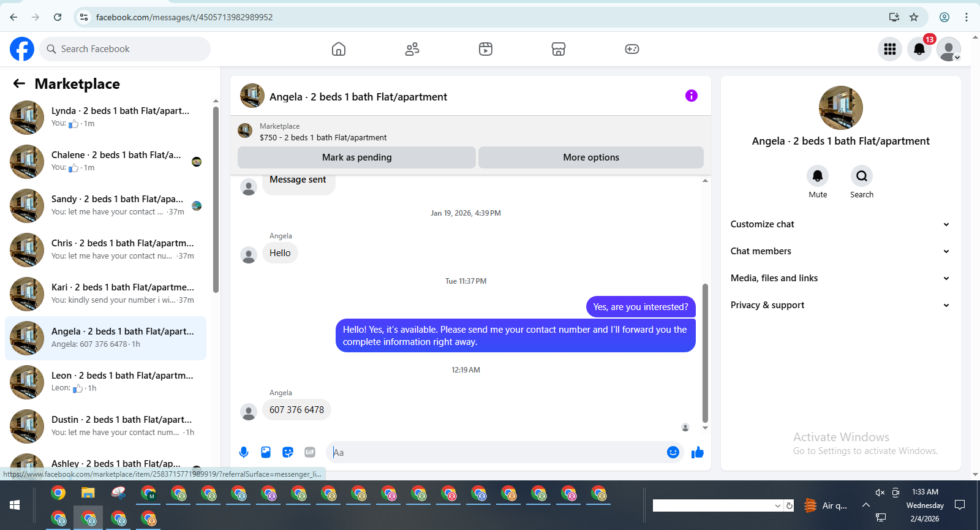
Task: Reload the page in browser
Action: point(58,17)
